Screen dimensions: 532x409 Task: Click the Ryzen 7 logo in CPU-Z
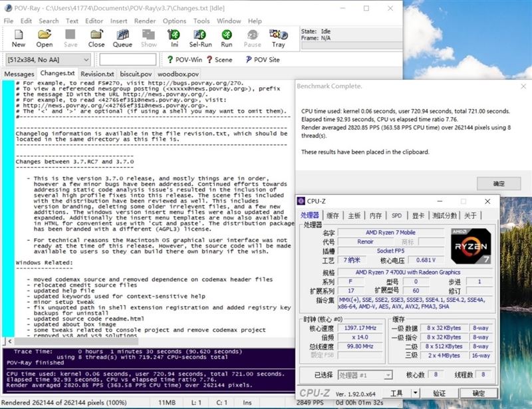tap(471, 246)
